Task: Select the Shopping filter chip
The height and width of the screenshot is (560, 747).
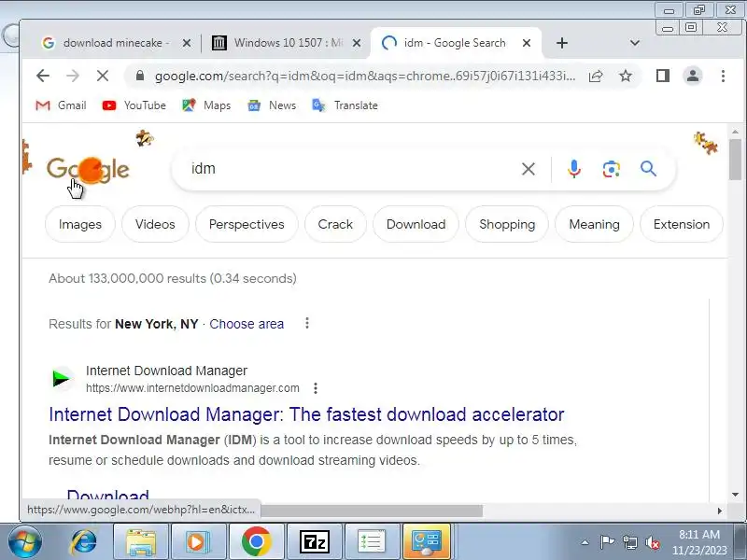Action: coord(507,224)
